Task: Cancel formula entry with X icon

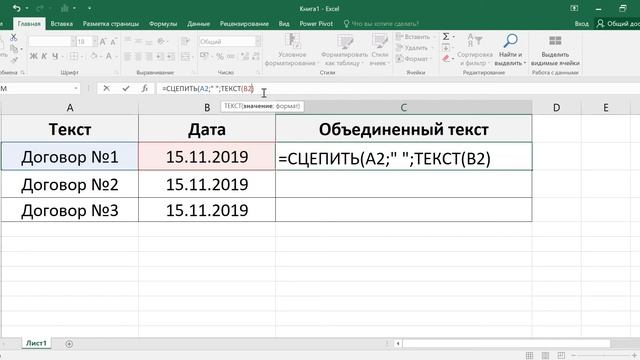Action: pyautogui.click(x=107, y=88)
